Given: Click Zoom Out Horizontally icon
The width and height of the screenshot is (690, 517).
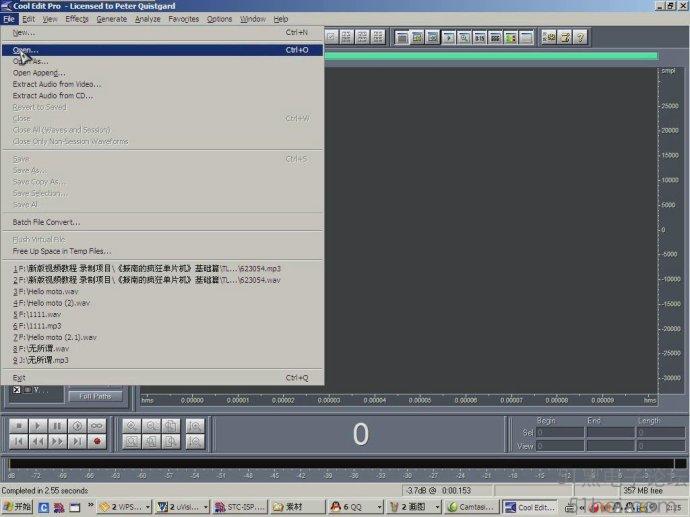Looking at the screenshot, I should tap(151, 425).
